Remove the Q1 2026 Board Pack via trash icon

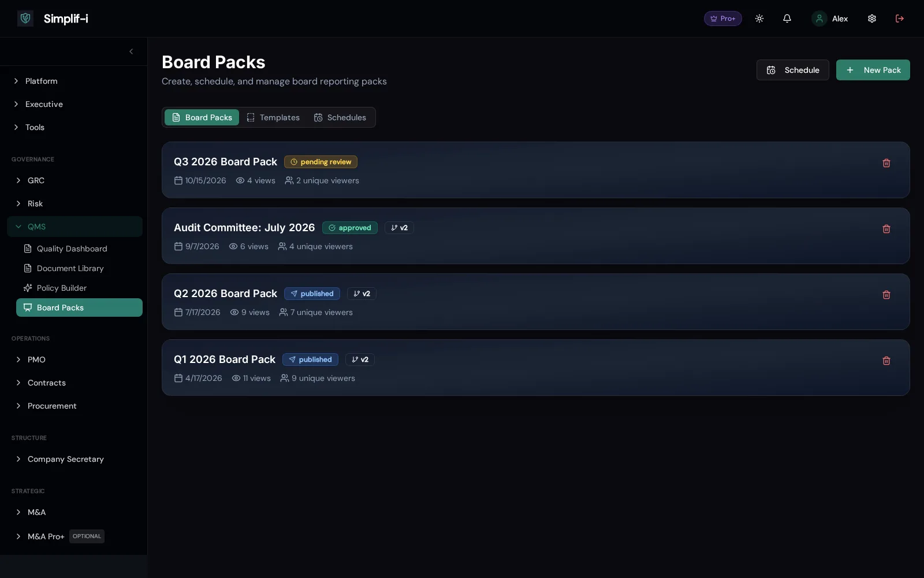click(886, 361)
